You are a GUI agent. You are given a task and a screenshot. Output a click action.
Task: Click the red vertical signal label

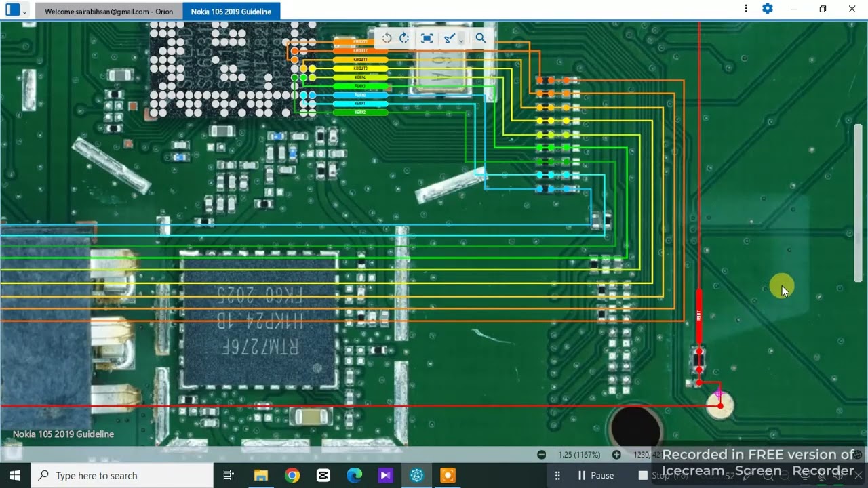click(699, 316)
